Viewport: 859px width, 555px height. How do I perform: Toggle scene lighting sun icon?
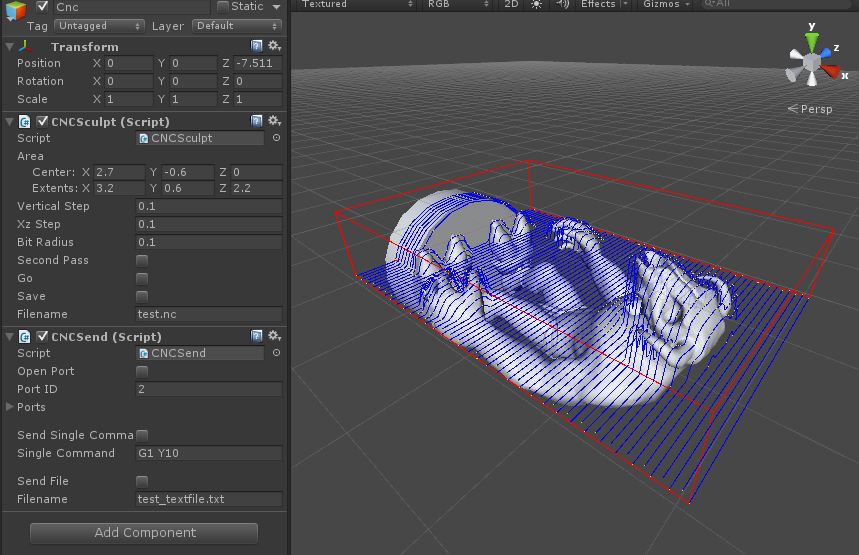[536, 4]
